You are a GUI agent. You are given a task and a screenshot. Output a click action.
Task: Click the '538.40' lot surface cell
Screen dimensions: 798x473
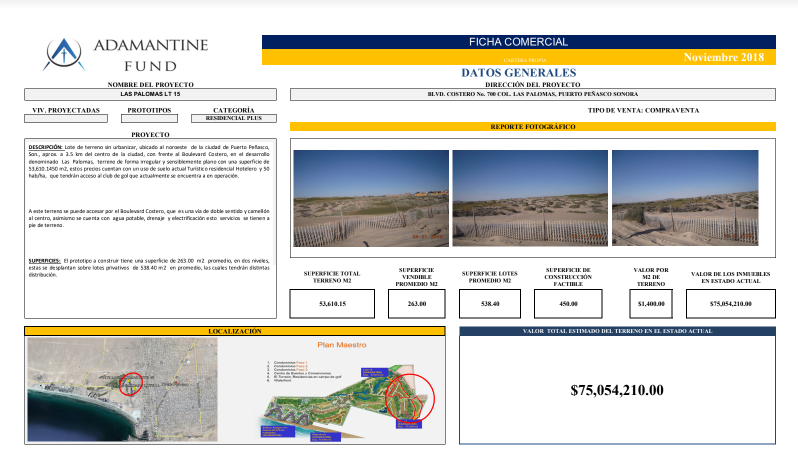tap(490, 304)
